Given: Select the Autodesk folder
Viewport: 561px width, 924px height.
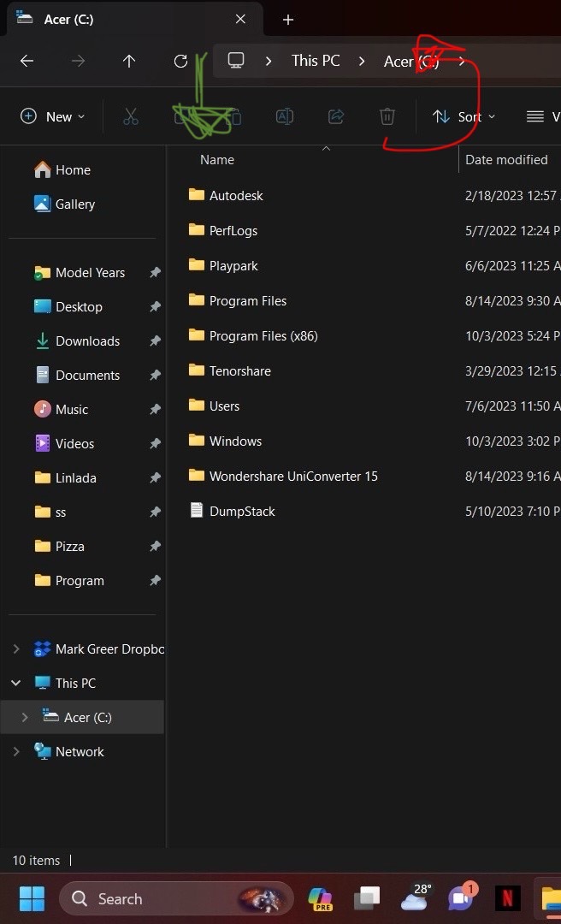Looking at the screenshot, I should tap(226, 196).
